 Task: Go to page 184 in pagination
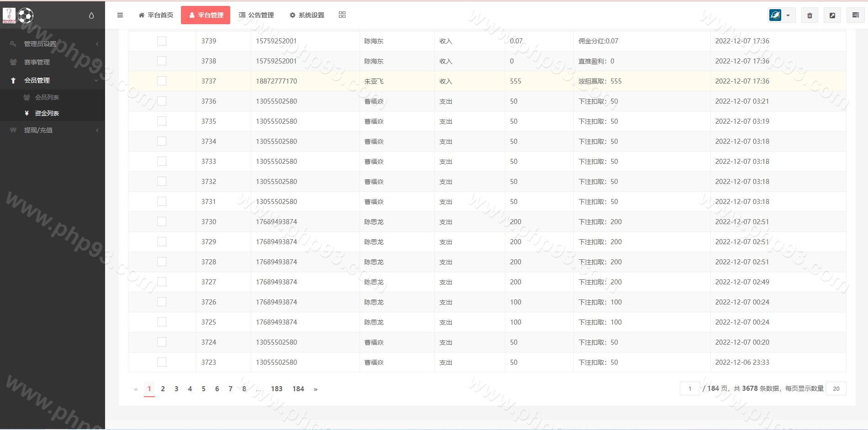click(298, 389)
